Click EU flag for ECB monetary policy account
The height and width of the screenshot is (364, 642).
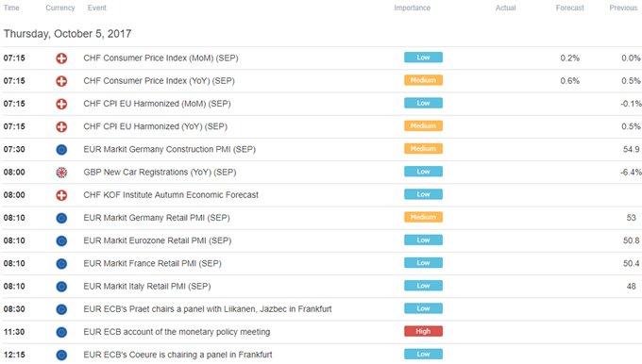[61, 333]
